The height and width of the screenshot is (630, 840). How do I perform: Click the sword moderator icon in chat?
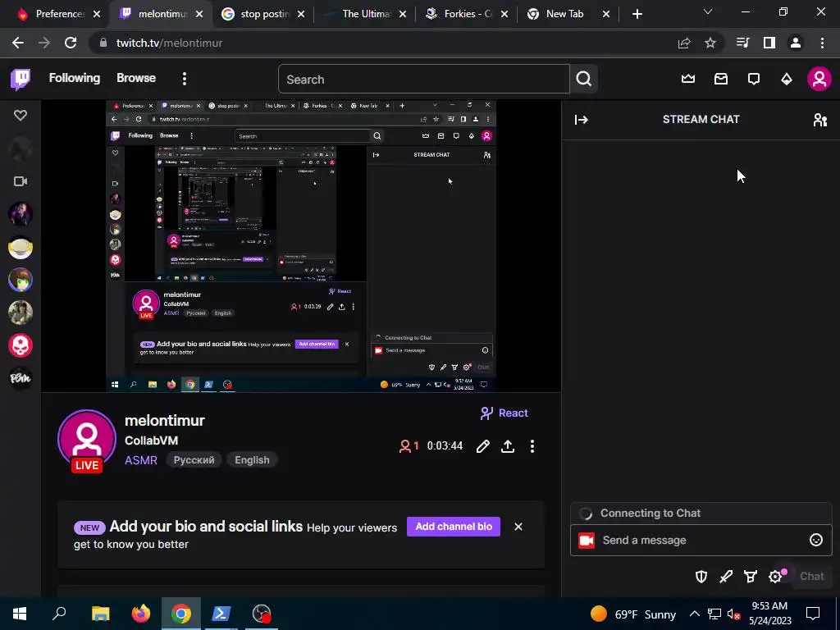[x=726, y=577]
